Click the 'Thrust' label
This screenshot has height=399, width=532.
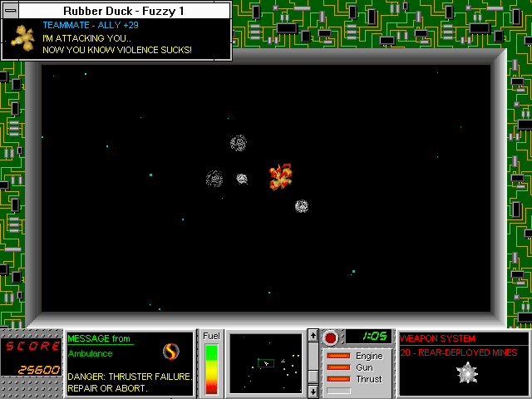pos(369,379)
